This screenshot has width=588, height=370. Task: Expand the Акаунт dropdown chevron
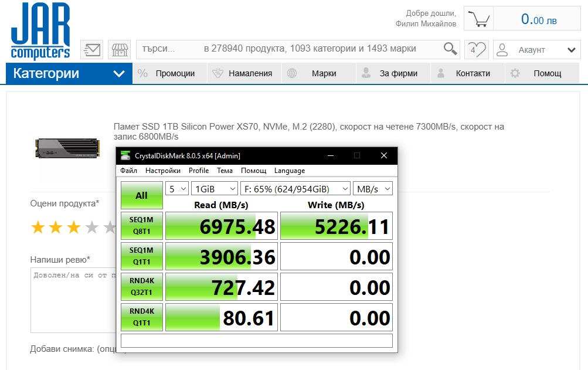pos(572,50)
